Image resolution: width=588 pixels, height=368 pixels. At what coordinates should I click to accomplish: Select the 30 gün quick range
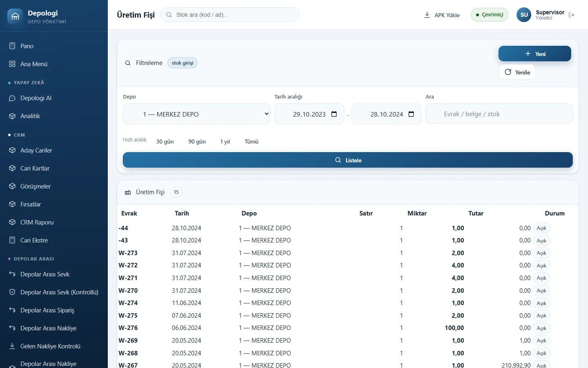(x=165, y=141)
